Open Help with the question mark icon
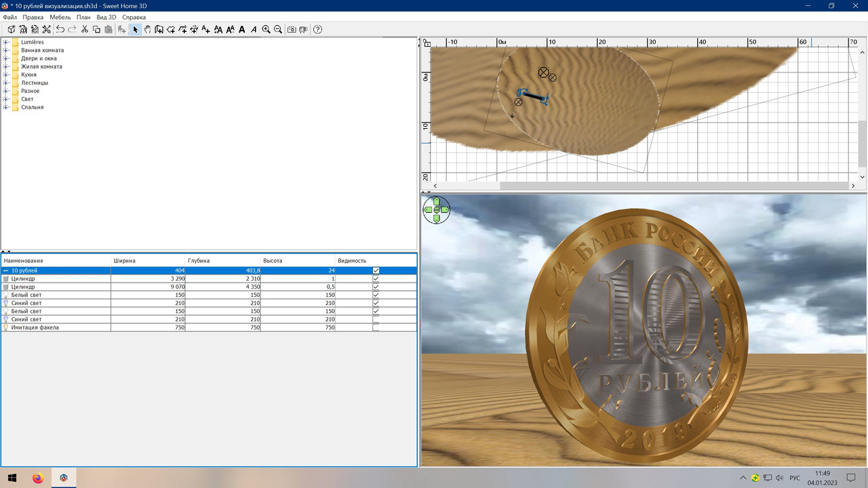 [x=317, y=30]
